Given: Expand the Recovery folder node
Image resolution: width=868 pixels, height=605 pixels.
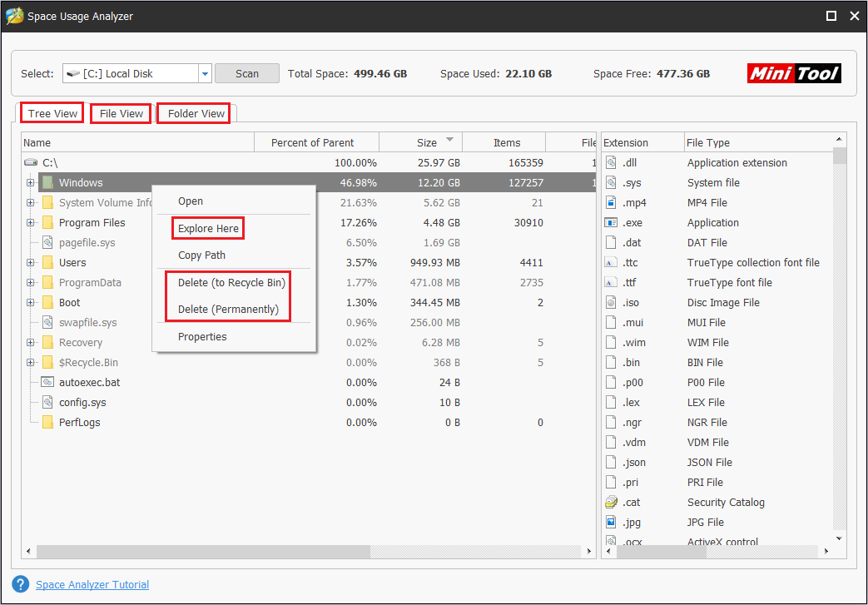Looking at the screenshot, I should (31, 343).
